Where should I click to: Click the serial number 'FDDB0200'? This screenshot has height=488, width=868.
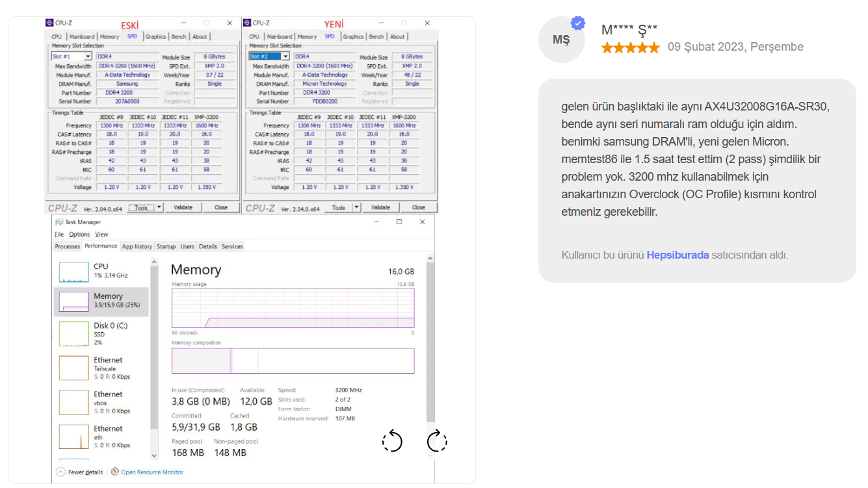(324, 101)
